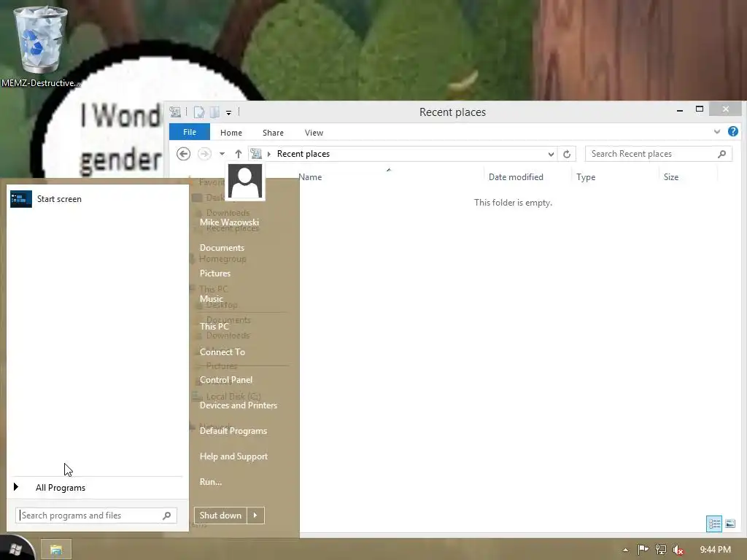This screenshot has height=560, width=747.
Task: Click the network icon in system tray
Action: [x=661, y=550]
